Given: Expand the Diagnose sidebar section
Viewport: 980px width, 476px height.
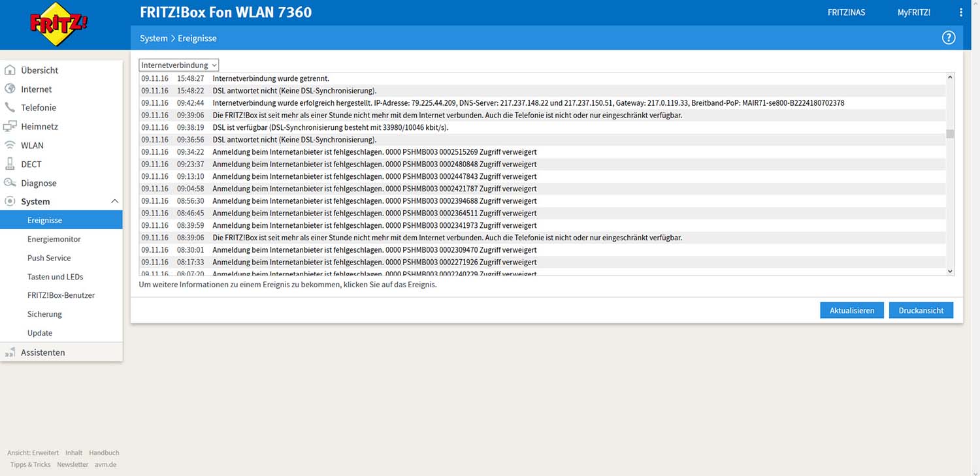Looking at the screenshot, I should coord(39,183).
